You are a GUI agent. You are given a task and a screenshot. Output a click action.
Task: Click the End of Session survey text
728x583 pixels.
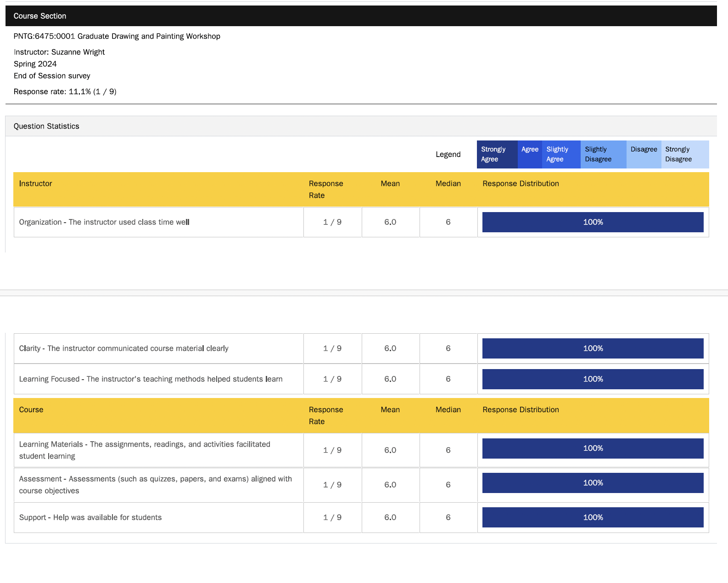tap(52, 76)
